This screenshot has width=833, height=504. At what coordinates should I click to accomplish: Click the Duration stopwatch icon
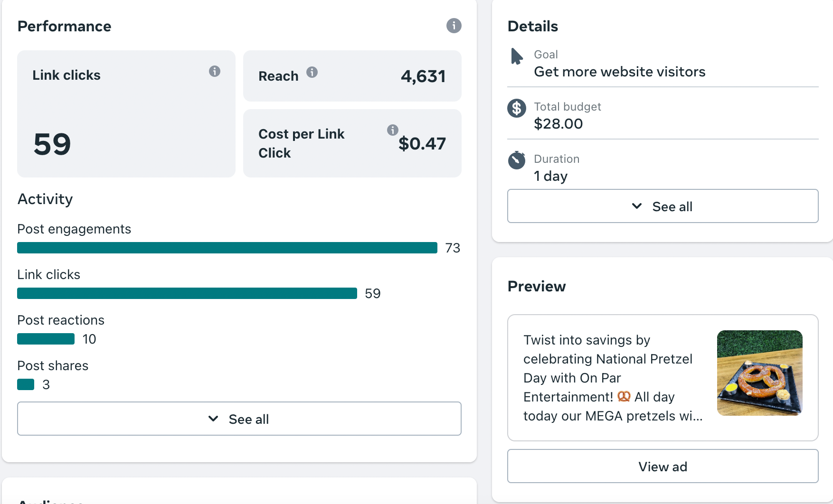[517, 160]
